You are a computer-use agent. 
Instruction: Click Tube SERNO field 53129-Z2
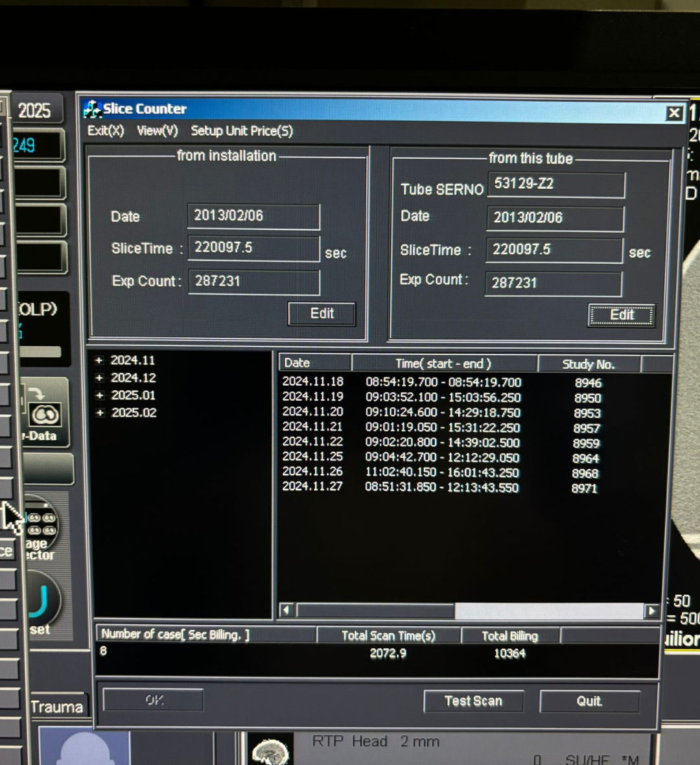click(x=556, y=184)
